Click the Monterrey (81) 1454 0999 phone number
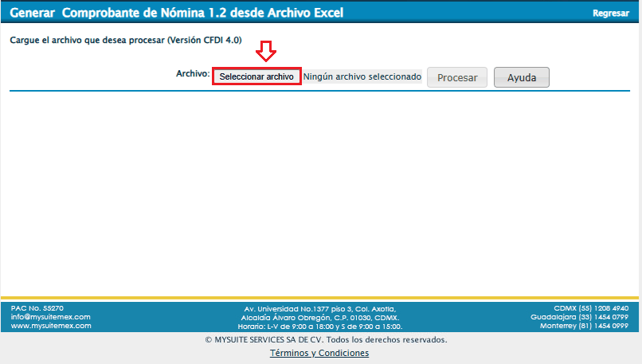This screenshot has height=364, width=642. point(585,326)
